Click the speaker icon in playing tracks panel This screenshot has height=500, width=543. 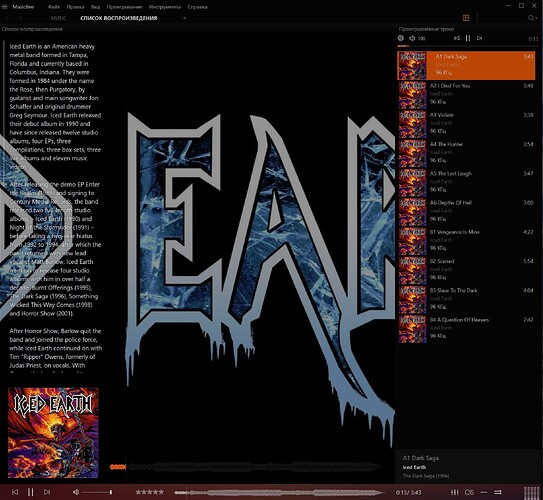[412, 38]
